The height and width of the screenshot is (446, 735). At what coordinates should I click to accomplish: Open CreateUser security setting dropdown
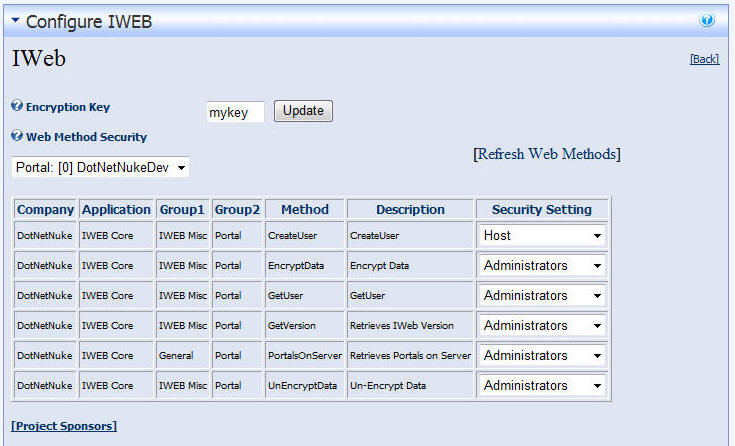pyautogui.click(x=543, y=236)
